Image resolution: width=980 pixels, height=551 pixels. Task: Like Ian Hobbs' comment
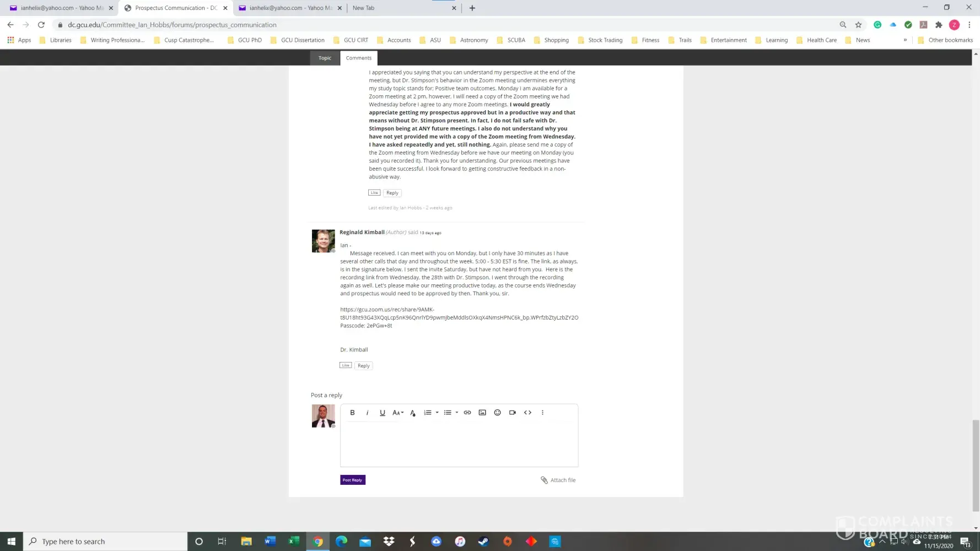point(374,193)
